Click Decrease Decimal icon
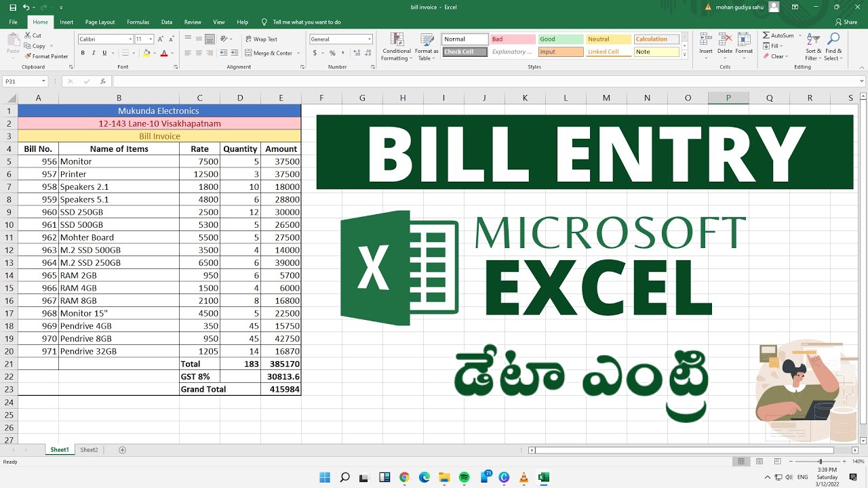 point(367,53)
